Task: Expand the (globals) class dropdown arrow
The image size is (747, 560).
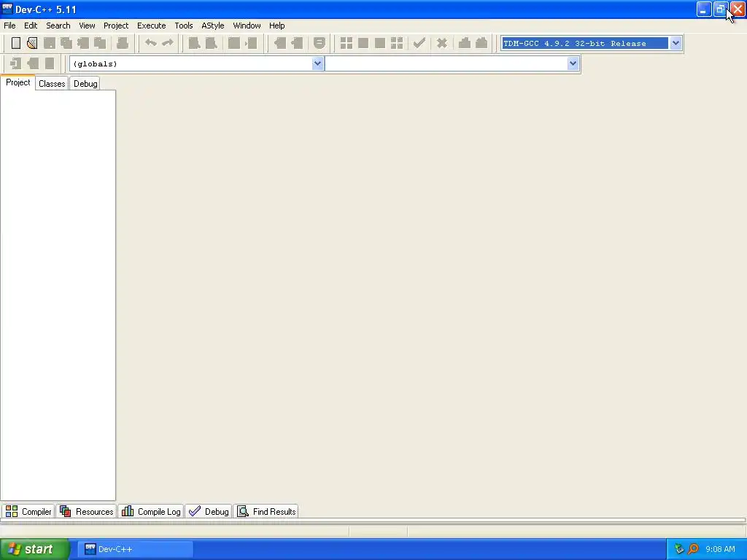Action: [317, 63]
